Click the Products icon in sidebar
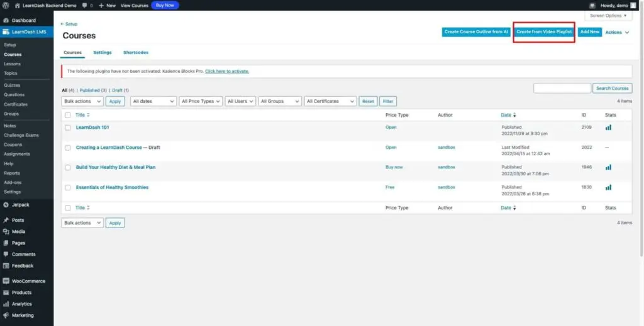This screenshot has width=644, height=326. (x=6, y=293)
